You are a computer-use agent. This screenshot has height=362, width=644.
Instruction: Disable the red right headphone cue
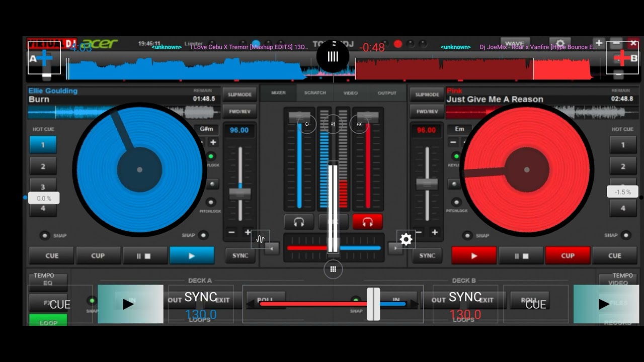click(x=367, y=222)
